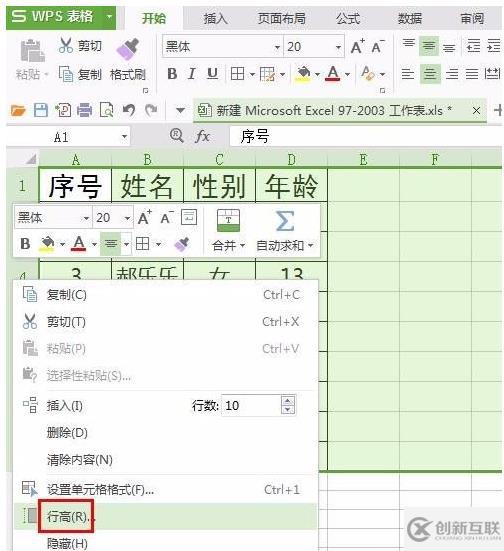504x551 pixels.
Task: Click the Print Preview icon
Action: coord(106,110)
